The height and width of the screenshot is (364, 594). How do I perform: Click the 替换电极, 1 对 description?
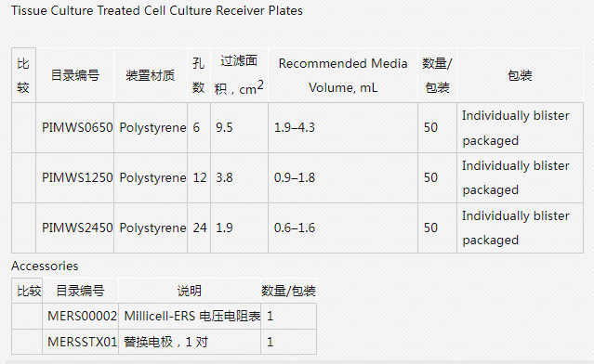tap(165, 342)
